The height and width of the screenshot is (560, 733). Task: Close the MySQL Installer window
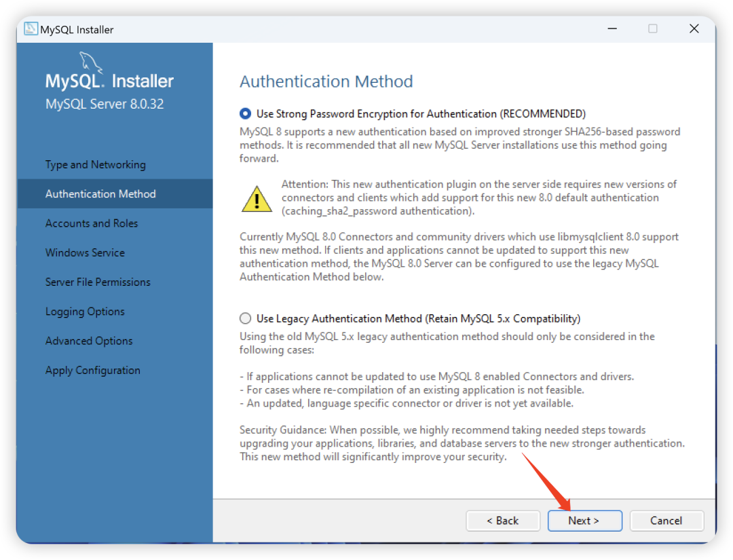pyautogui.click(x=694, y=29)
